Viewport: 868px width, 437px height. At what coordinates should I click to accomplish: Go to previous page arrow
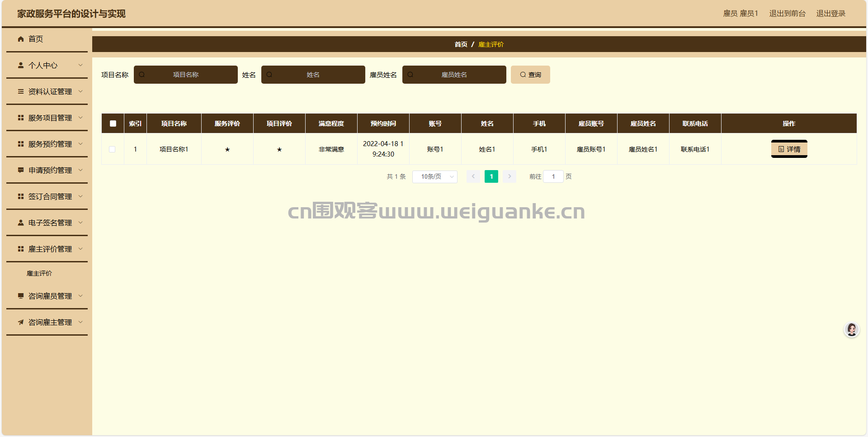coord(473,176)
